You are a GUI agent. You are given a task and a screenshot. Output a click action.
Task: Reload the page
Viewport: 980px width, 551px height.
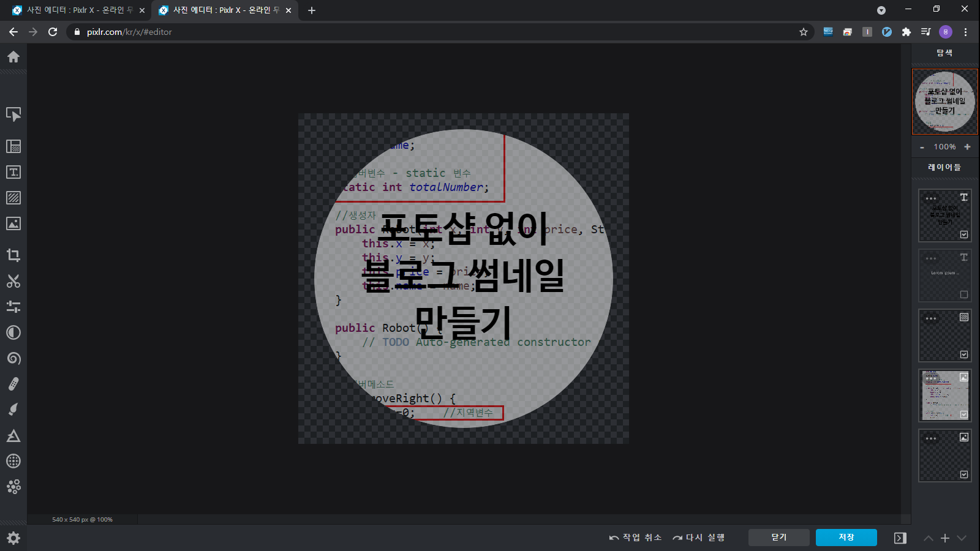click(x=53, y=32)
